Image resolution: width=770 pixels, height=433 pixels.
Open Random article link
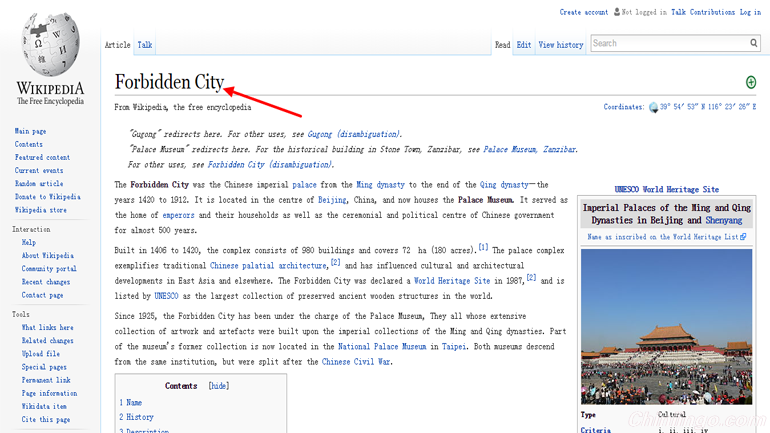[x=39, y=184]
